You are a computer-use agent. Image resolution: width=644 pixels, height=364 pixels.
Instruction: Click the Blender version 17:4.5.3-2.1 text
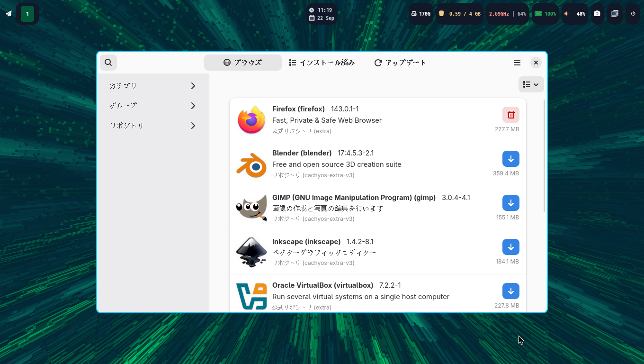[356, 153]
